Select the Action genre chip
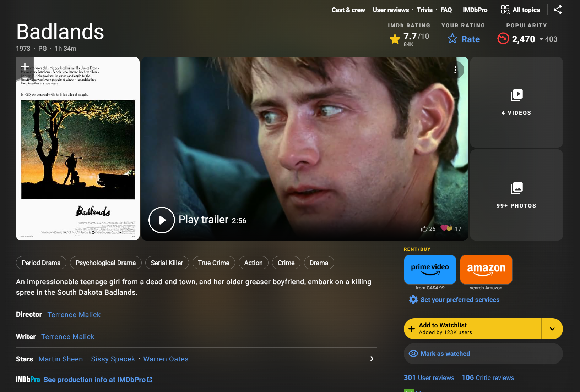580x392 pixels. 254,263
